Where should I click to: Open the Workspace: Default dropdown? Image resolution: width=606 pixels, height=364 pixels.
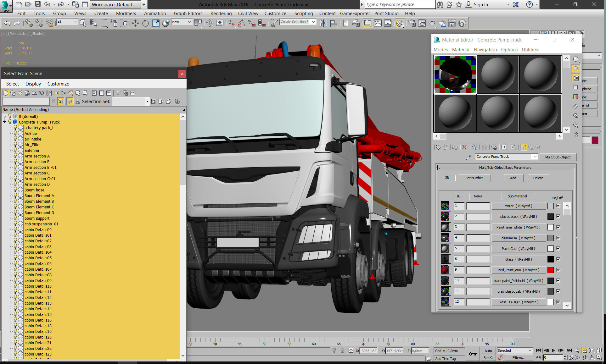(115, 4)
